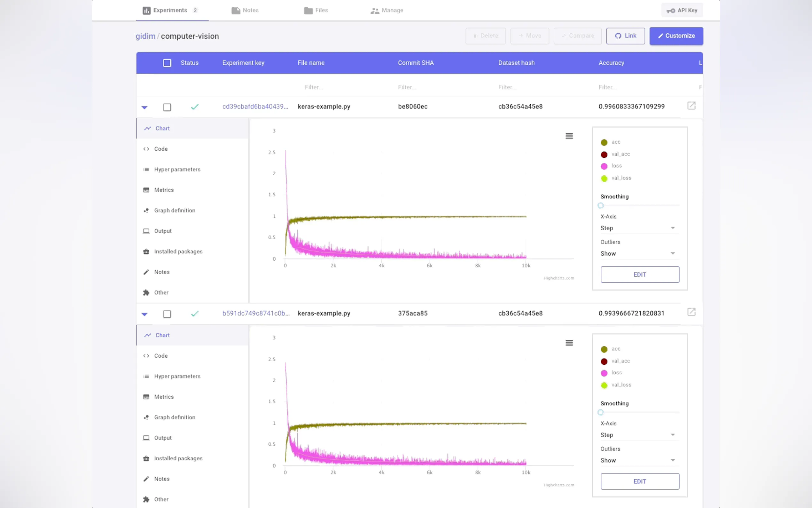The width and height of the screenshot is (812, 508).
Task: Tick the select-all checkbox in table header
Action: pos(167,63)
